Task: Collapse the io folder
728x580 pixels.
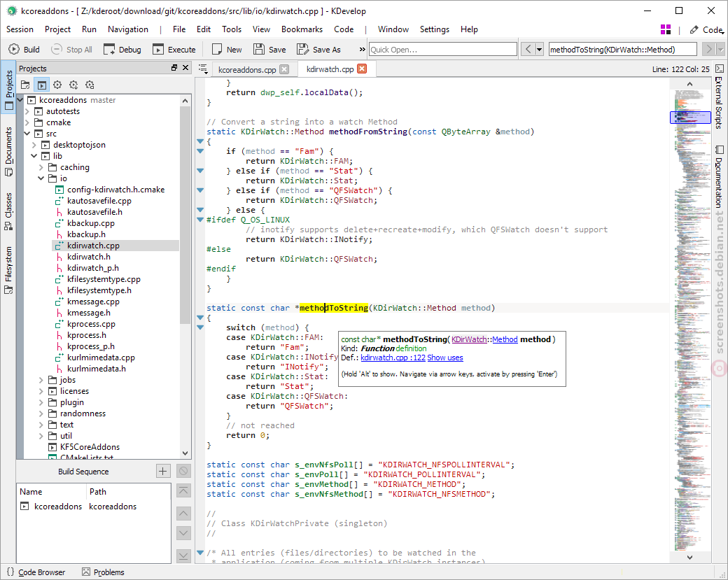Action: [41, 178]
